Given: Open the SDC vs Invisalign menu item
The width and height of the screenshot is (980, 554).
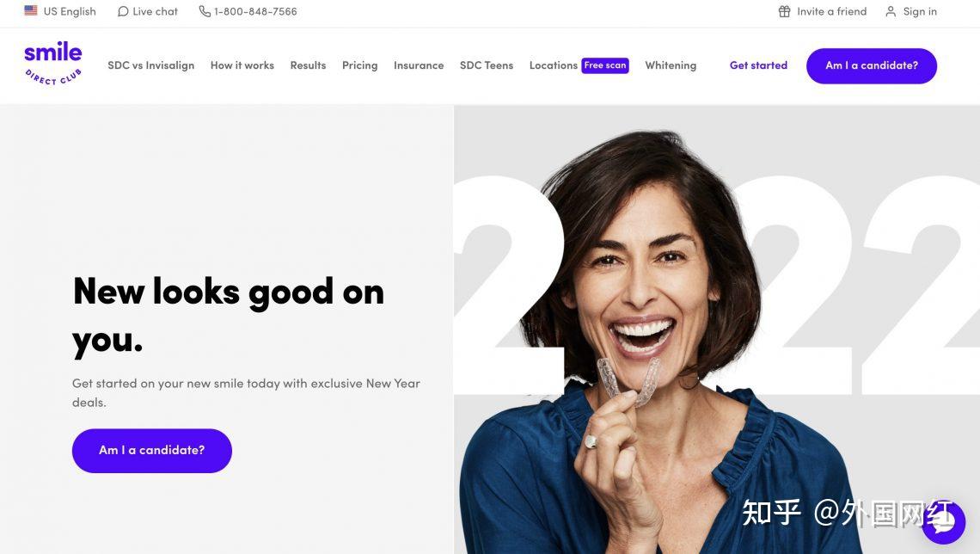Looking at the screenshot, I should 150,65.
